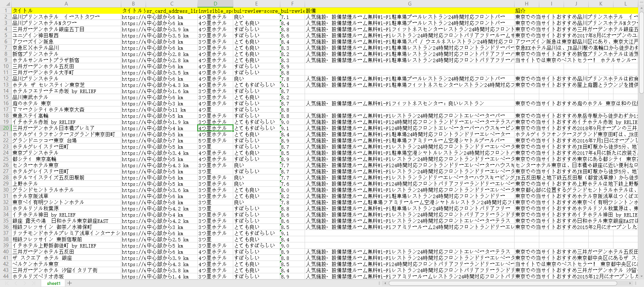Click the previous sheet navigation arrow

click(x=16, y=283)
